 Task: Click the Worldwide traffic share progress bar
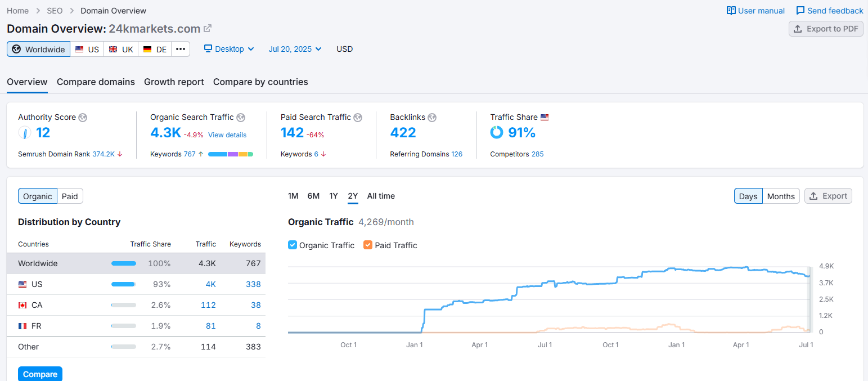point(124,263)
